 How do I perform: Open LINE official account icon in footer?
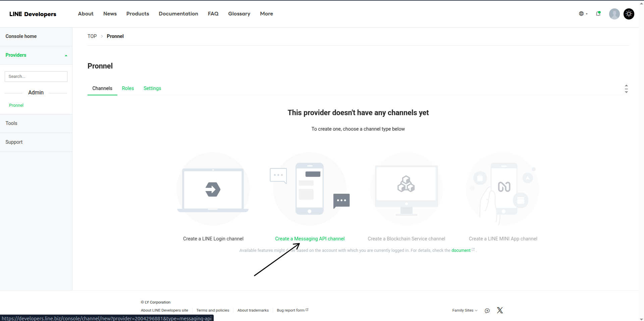(487, 311)
